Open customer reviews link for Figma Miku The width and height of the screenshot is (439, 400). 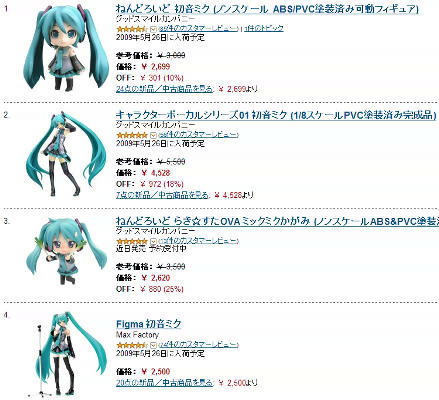198,345
